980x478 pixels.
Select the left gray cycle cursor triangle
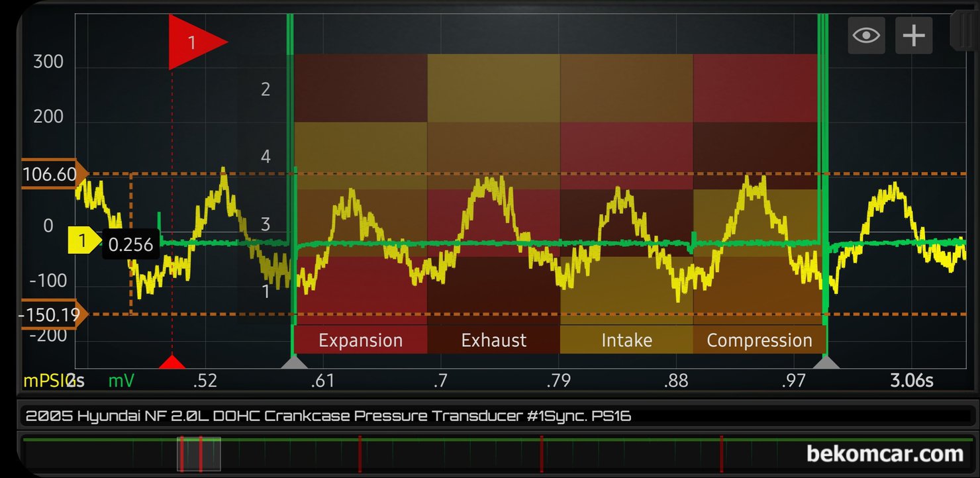pyautogui.click(x=295, y=361)
